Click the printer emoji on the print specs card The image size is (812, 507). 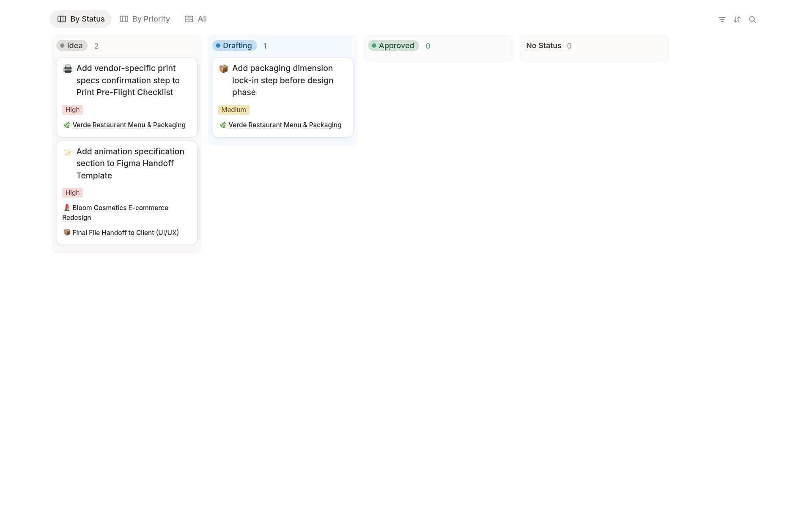(67, 69)
